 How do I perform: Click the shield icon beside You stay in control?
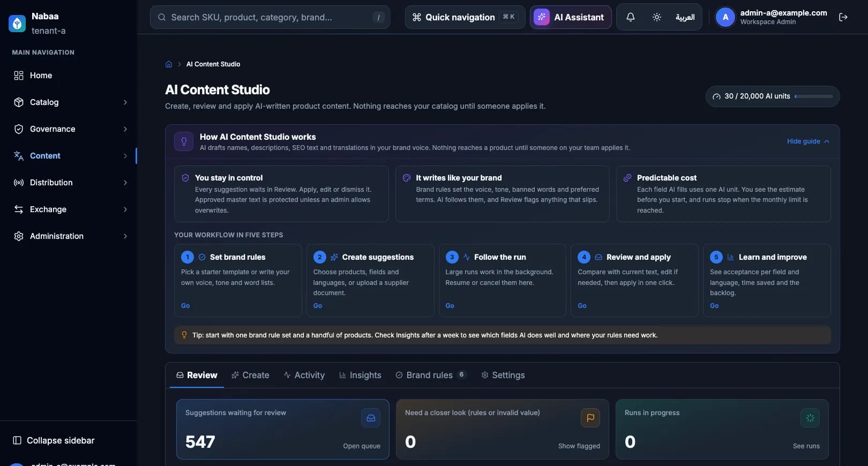(x=185, y=178)
